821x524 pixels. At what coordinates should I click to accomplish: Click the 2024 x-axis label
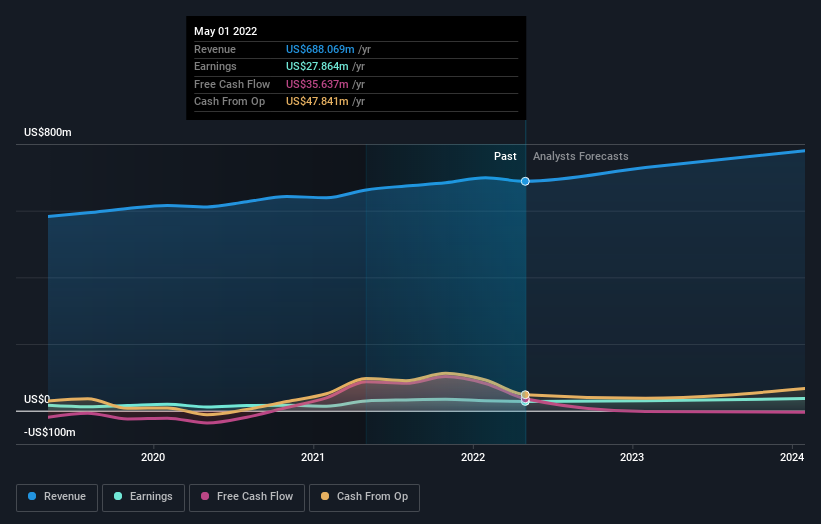792,457
